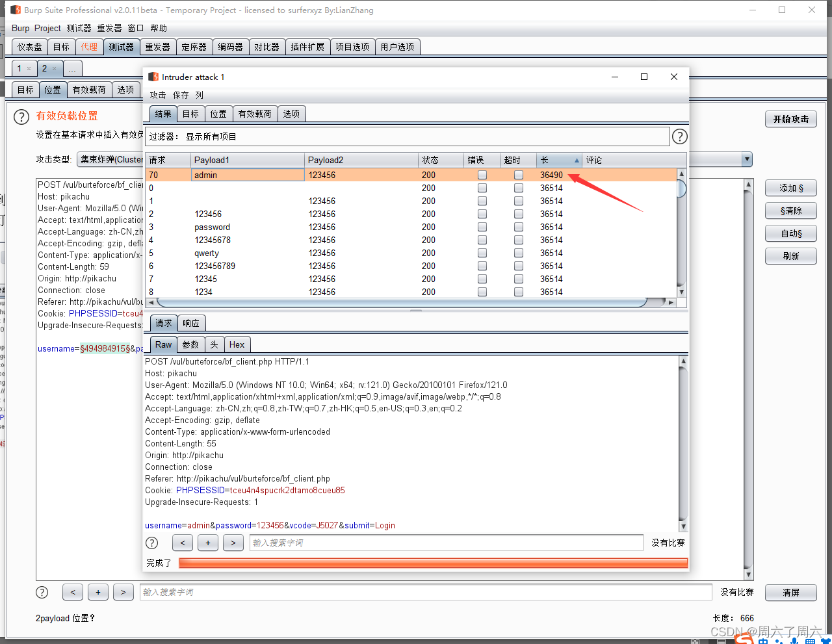
Task: Open the ellipsis new tab button
Action: pyautogui.click(x=72, y=68)
